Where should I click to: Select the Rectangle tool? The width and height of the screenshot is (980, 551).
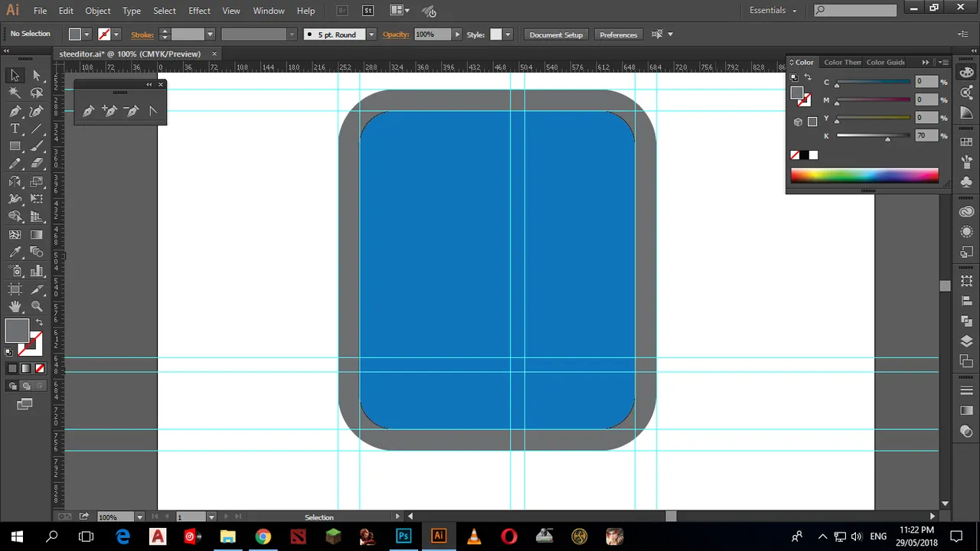[x=15, y=146]
